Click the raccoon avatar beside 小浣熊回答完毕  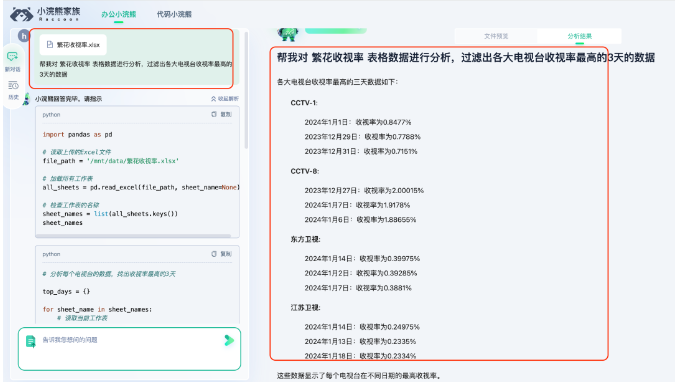26,99
